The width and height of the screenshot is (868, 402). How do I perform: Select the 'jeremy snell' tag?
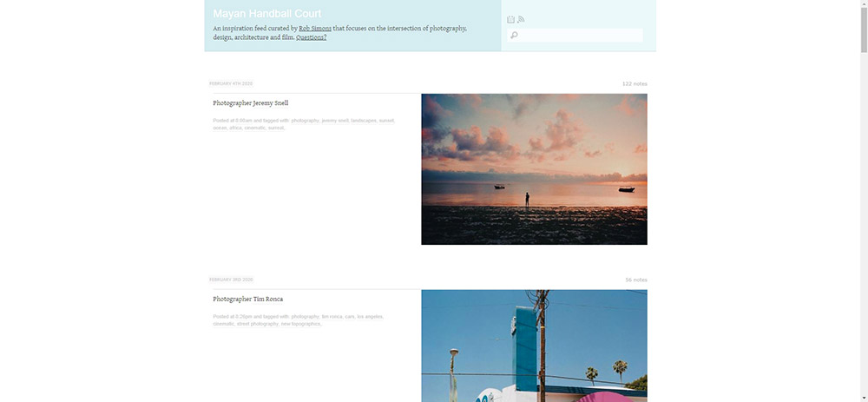(x=335, y=121)
